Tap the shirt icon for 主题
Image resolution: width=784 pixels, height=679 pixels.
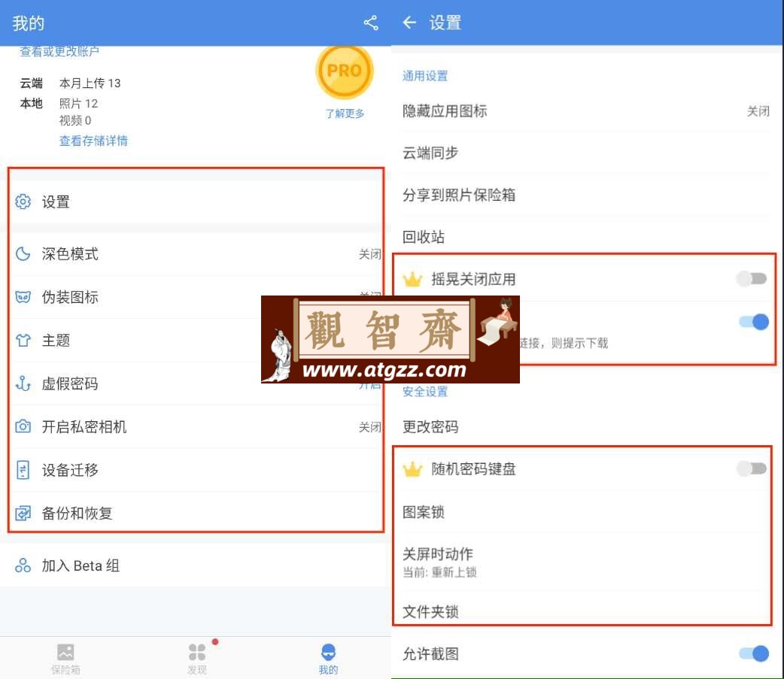tap(23, 340)
